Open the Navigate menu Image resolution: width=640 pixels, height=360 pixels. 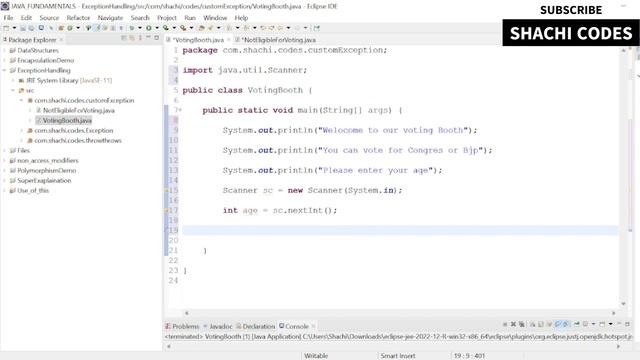pyautogui.click(x=110, y=18)
